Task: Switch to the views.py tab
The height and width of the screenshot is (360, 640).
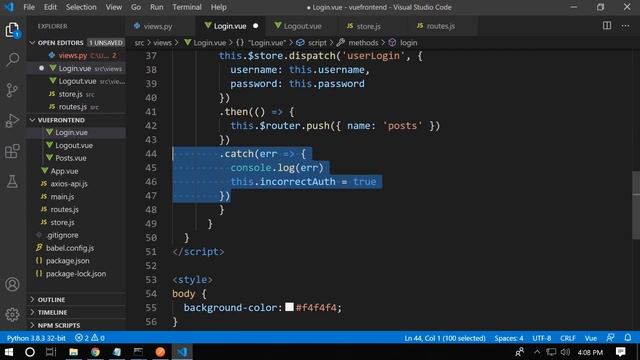Action: (158, 26)
